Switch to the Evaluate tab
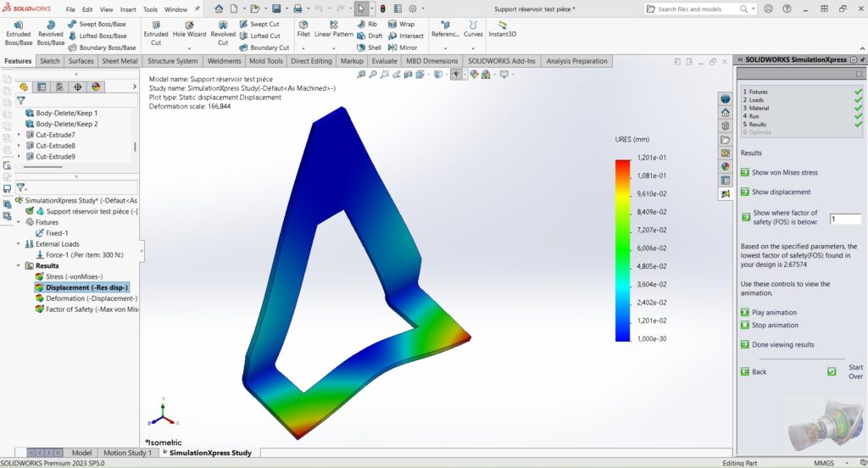 [384, 61]
